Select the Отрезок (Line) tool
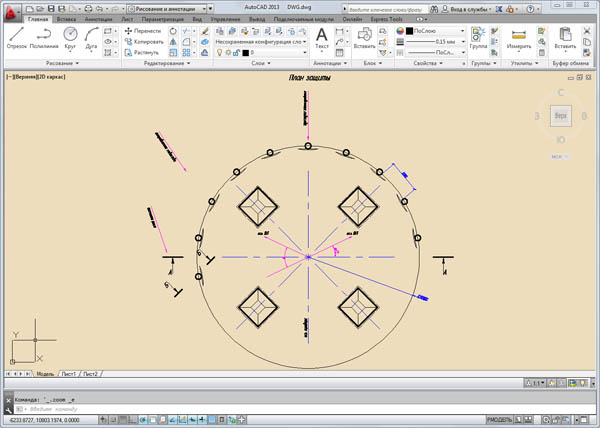This screenshot has width=600, height=428. point(16,38)
